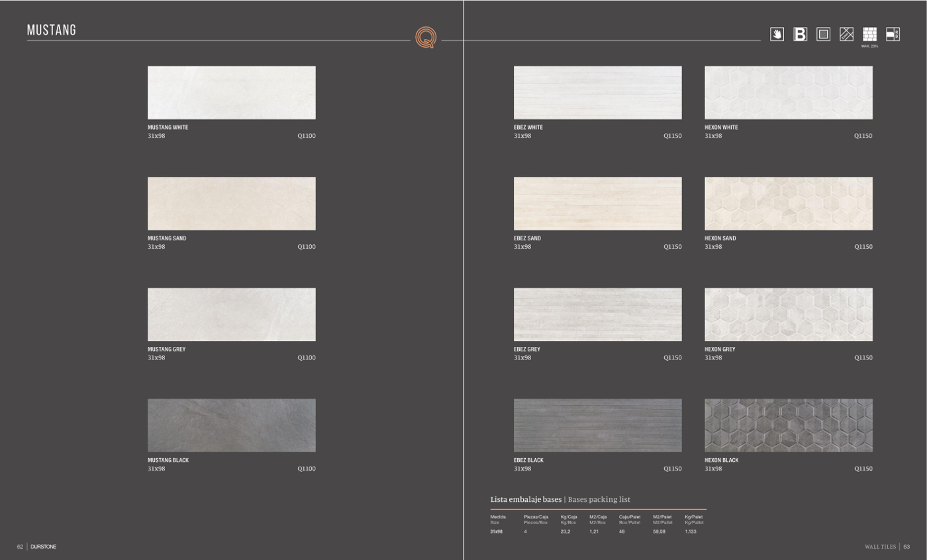The image size is (927, 560).
Task: Click the 'EBEZ WHITE' label
Action: (528, 127)
